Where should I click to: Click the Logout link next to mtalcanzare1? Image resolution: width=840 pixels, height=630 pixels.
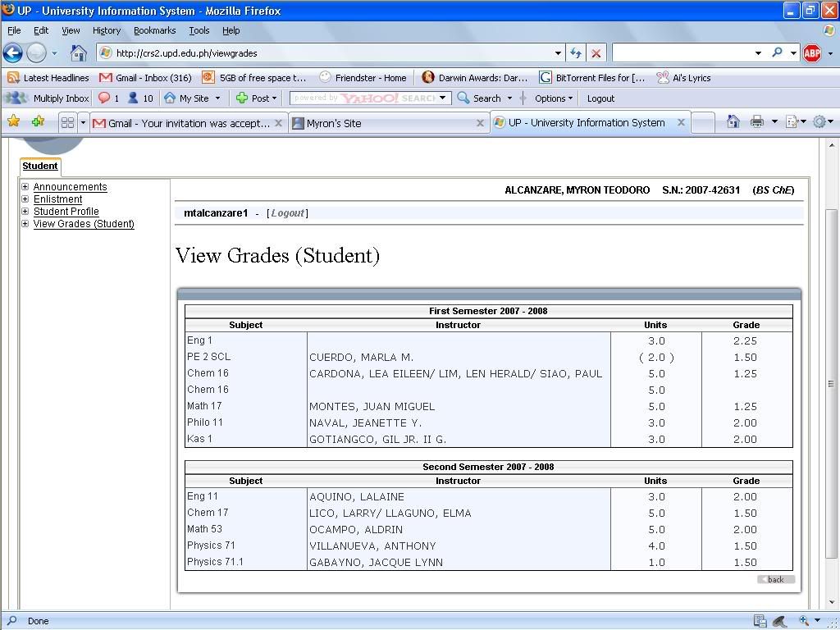[x=287, y=213]
